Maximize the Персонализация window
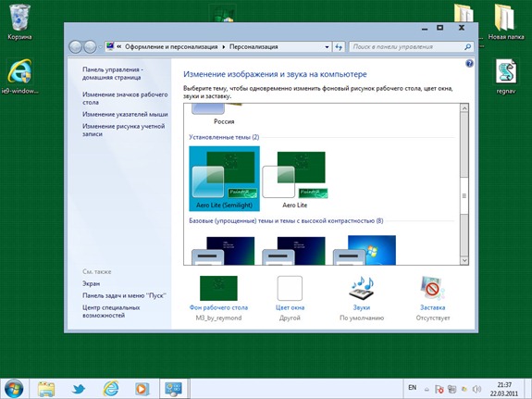532x399 pixels. point(440,28)
